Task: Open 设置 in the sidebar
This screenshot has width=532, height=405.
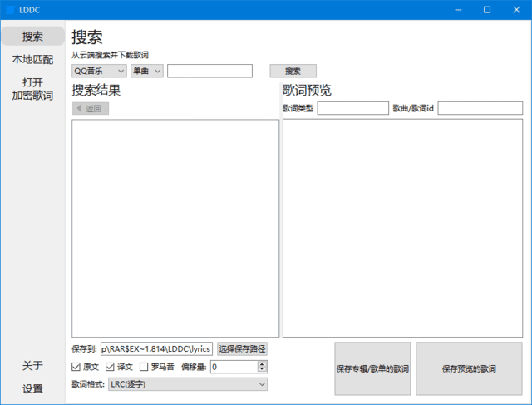Action: [x=32, y=388]
